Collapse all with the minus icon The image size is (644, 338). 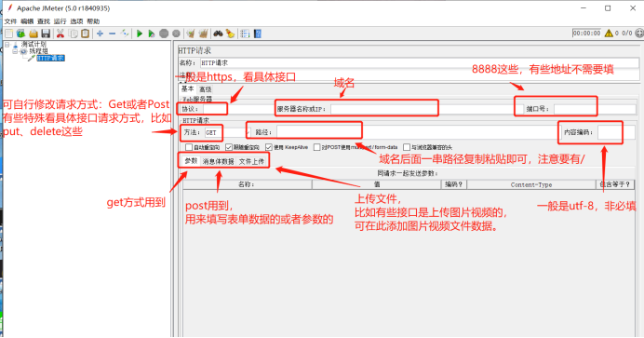[x=112, y=34]
